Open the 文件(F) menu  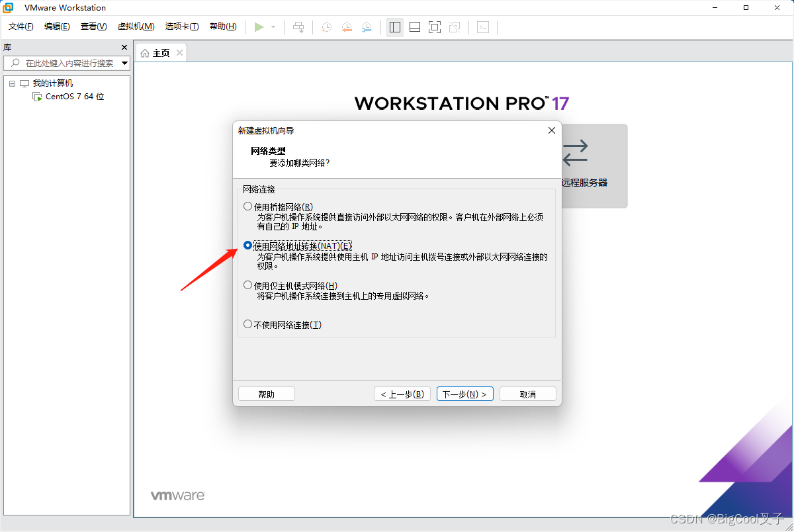click(21, 26)
